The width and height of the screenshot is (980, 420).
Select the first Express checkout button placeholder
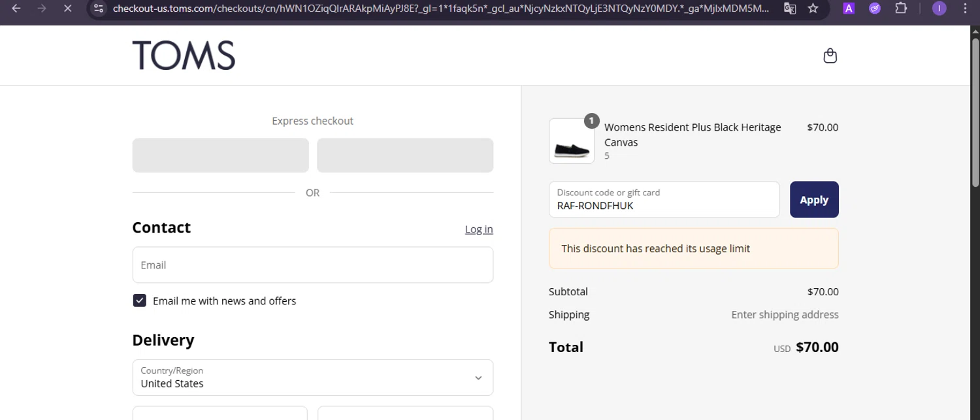click(x=220, y=155)
